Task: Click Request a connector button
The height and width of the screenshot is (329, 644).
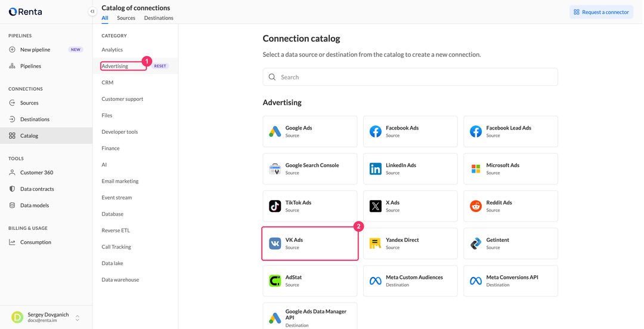Action: coord(601,12)
